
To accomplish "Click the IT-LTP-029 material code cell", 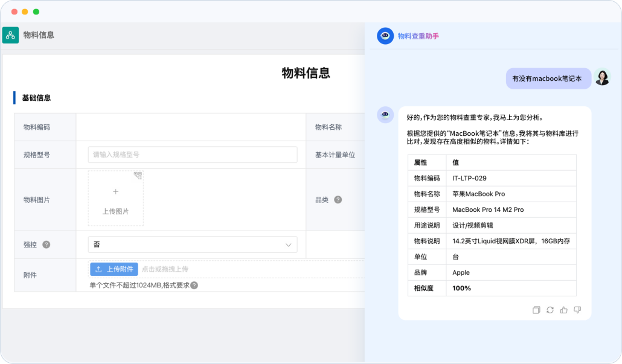I will [x=511, y=178].
